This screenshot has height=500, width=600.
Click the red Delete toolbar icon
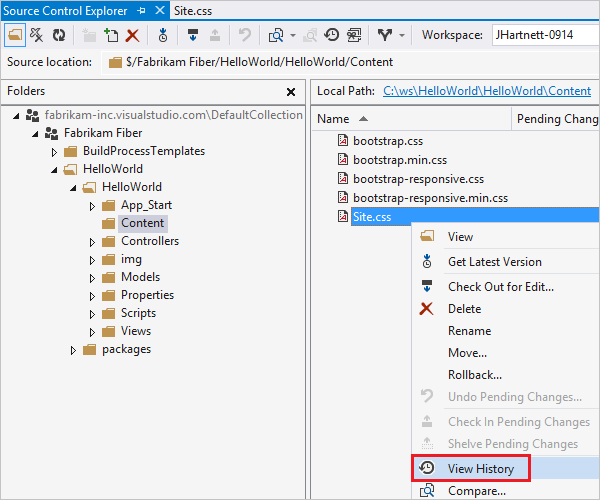[132, 35]
